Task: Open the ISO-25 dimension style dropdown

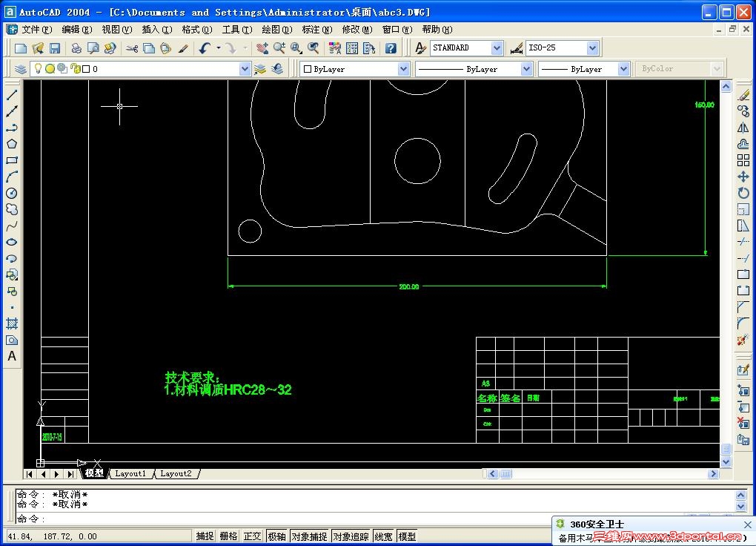Action: (x=592, y=47)
